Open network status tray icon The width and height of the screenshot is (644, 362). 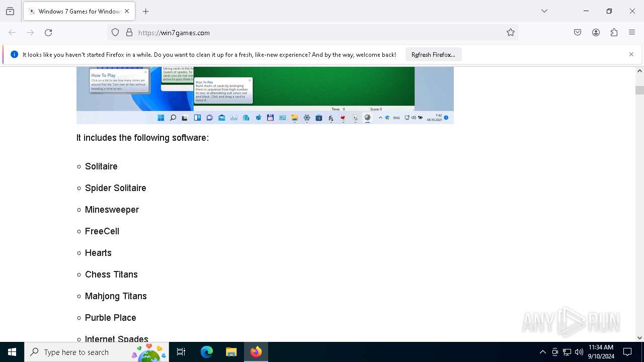(567, 352)
